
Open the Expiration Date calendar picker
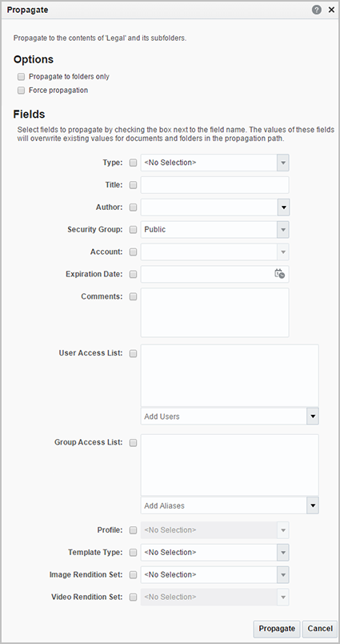279,274
